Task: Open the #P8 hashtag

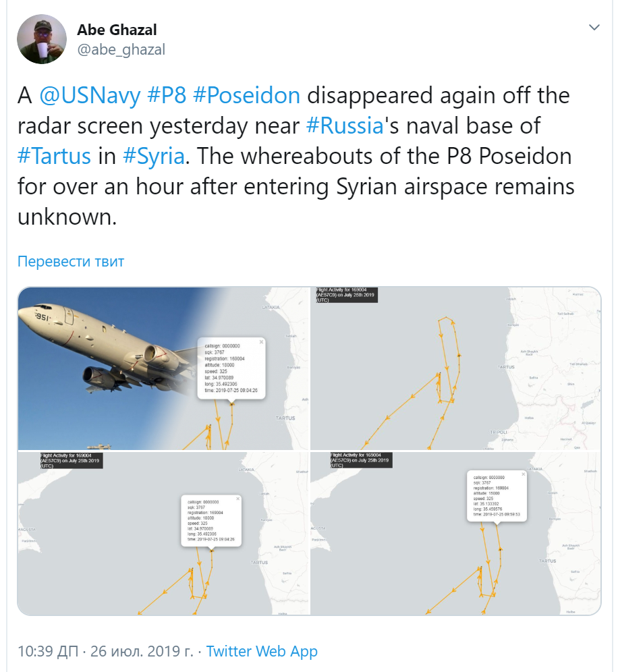Action: coord(166,95)
